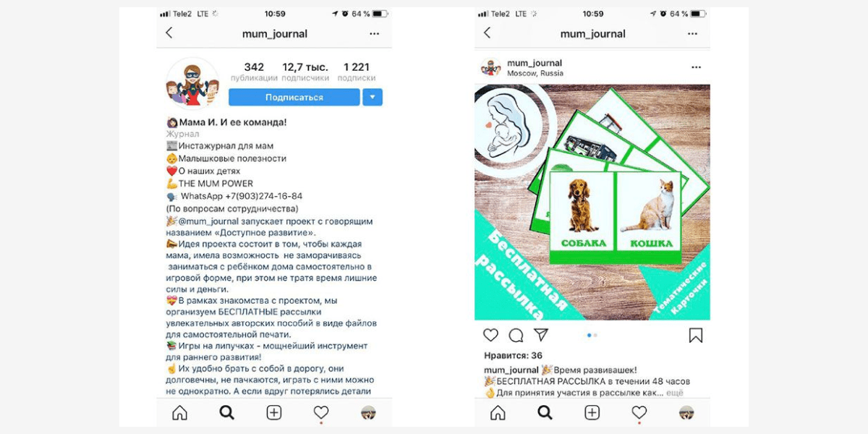Open home tab in left phone's bottom bar
Viewport: 868px width, 434px height.
coord(179,412)
